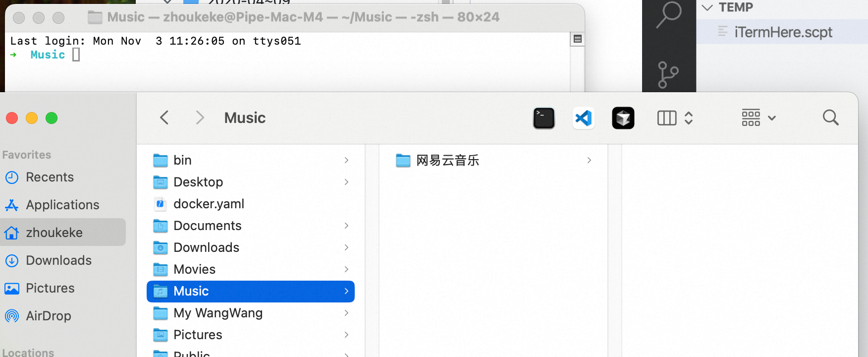Collapse the TEMP section in explorer
Image resolution: width=868 pixels, height=357 pixels.
(x=707, y=7)
